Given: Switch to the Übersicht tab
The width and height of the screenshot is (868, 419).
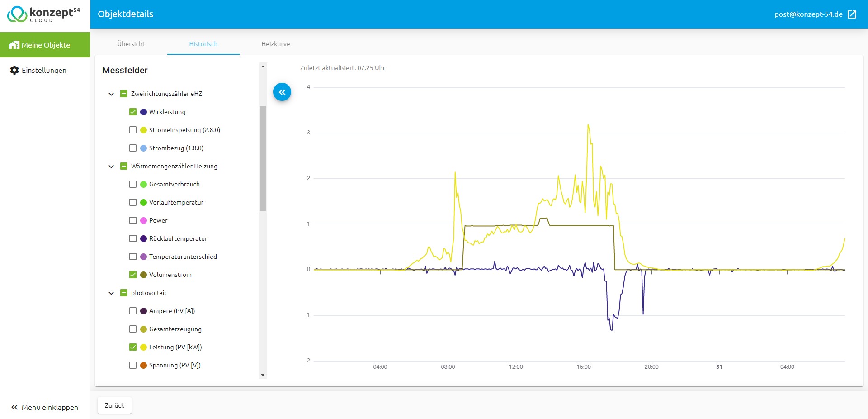Looking at the screenshot, I should pyautogui.click(x=131, y=44).
